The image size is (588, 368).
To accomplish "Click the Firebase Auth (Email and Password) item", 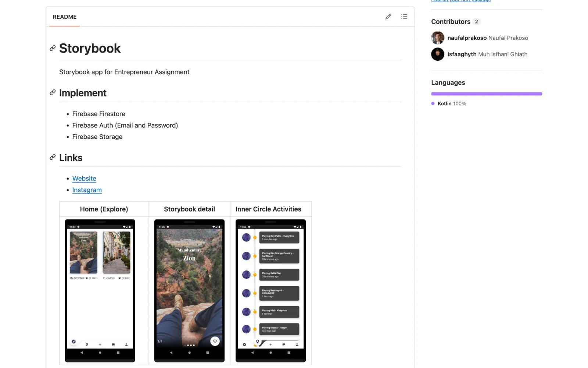I will [125, 125].
